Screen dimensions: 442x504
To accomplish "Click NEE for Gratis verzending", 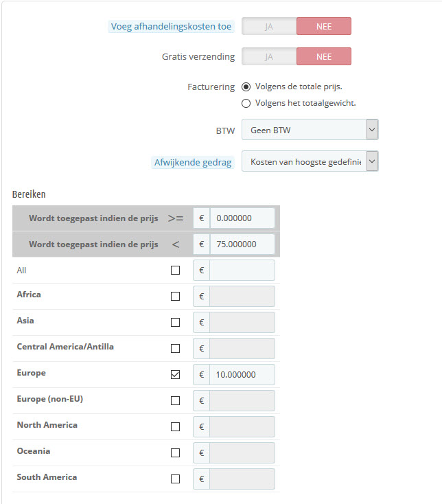I will click(323, 56).
